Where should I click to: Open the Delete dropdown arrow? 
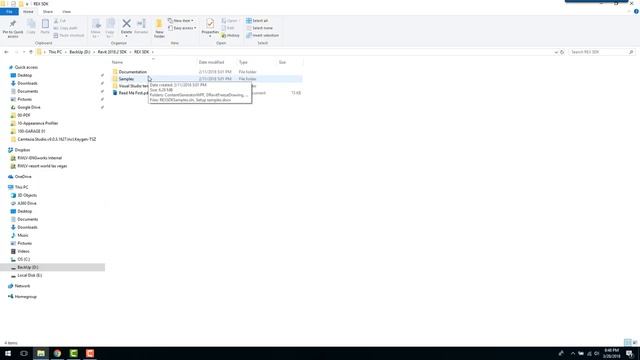point(127,36)
